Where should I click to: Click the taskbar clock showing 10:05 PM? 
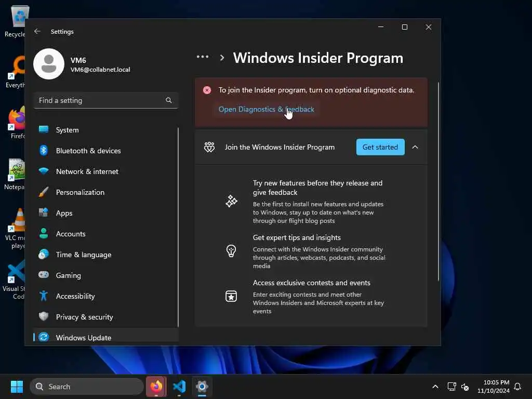[x=493, y=387]
